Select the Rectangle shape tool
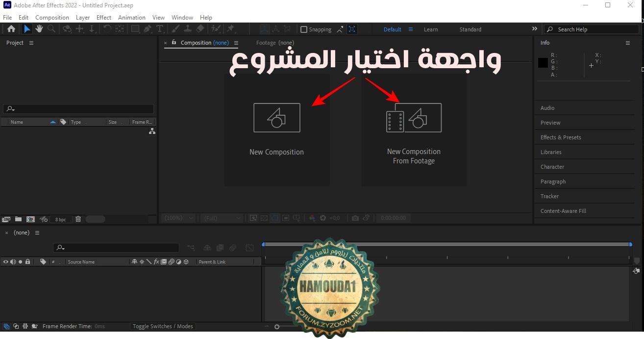The width and height of the screenshot is (644, 339). [135, 29]
